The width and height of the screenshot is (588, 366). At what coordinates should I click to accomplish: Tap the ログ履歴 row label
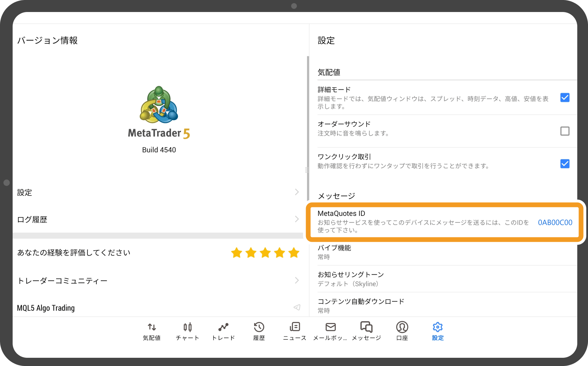[32, 219]
